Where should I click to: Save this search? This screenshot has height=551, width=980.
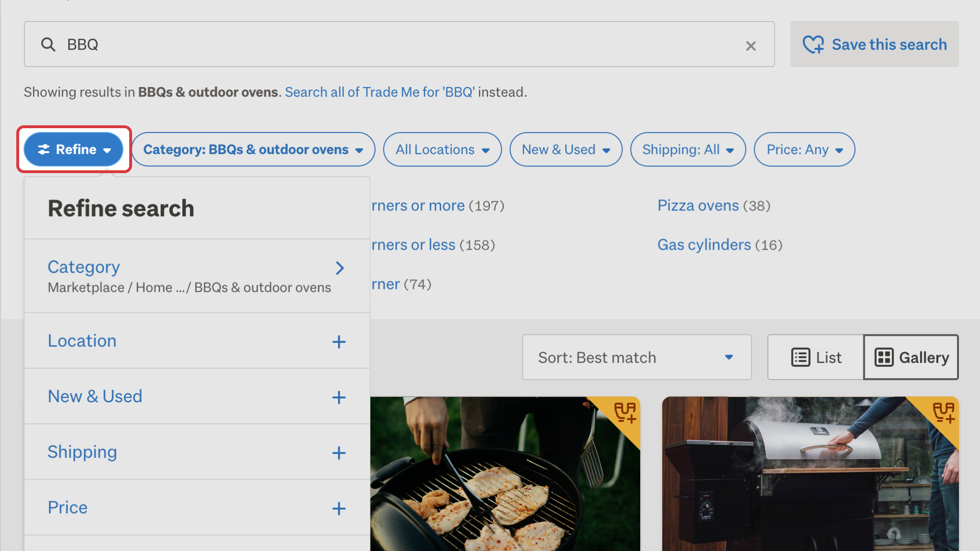click(874, 44)
